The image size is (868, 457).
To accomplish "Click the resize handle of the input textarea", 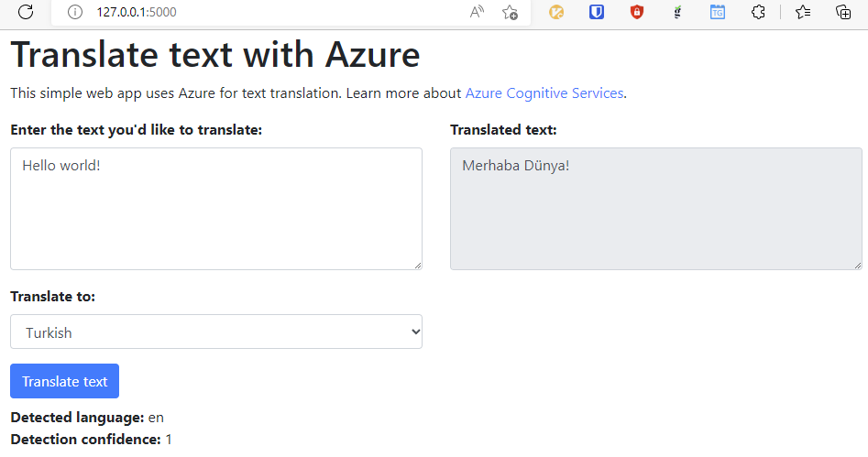I will coord(418,266).
